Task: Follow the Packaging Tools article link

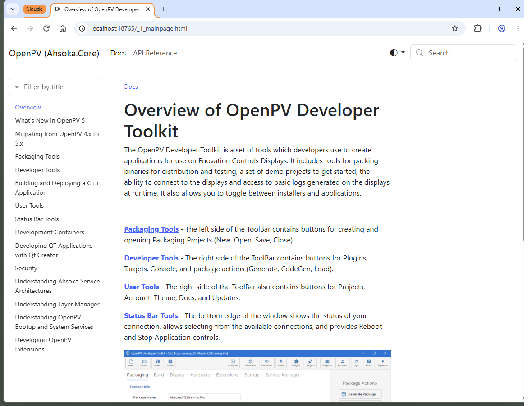Action: click(151, 229)
